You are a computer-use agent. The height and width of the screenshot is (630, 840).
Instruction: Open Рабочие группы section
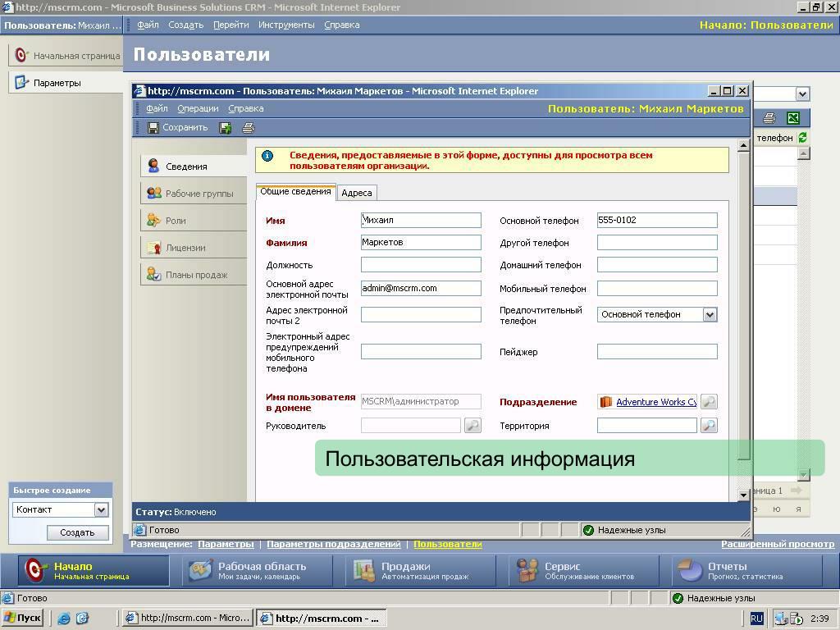pos(194,194)
